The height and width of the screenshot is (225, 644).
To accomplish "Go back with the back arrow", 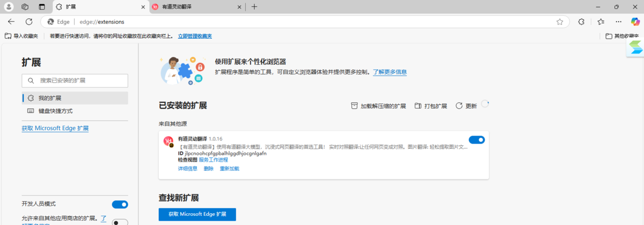I will click(12, 22).
